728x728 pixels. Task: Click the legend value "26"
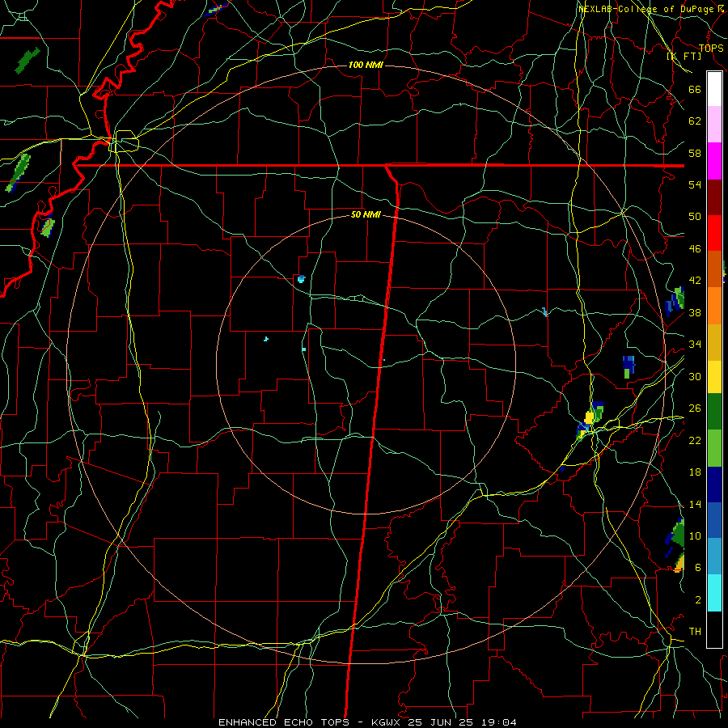tap(695, 408)
